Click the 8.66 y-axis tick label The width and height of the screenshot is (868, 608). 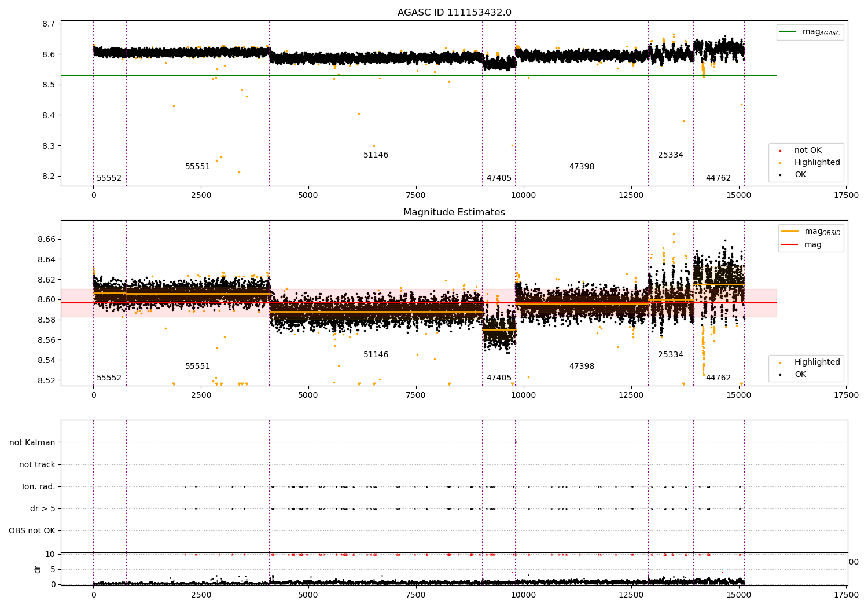[46, 239]
